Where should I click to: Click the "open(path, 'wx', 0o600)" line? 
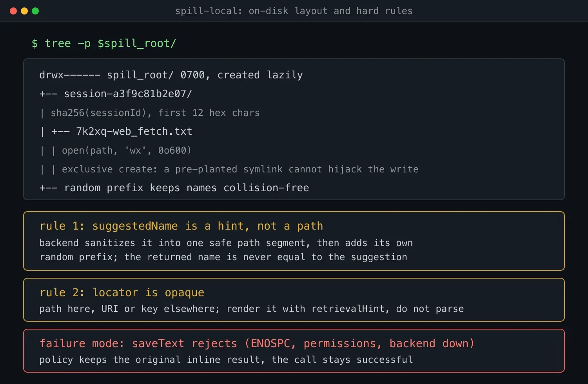tap(115, 150)
